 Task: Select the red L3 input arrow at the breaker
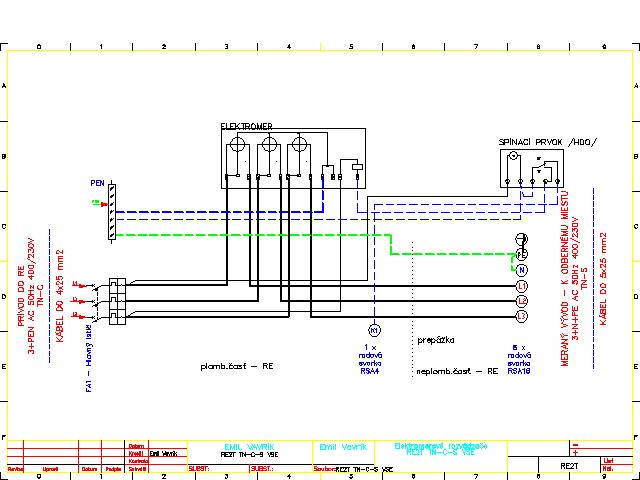tap(79, 316)
